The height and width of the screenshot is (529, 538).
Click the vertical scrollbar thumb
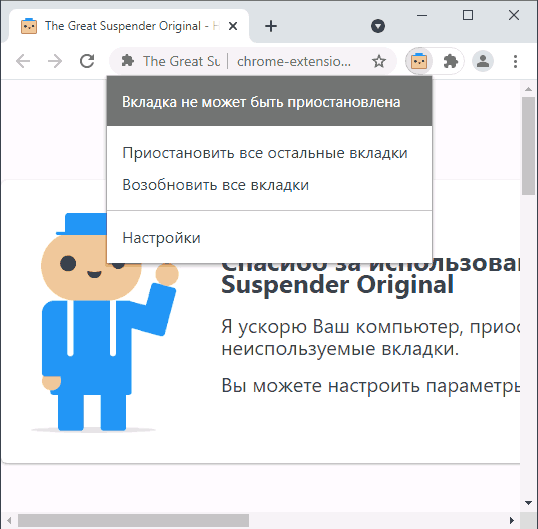tap(528, 146)
